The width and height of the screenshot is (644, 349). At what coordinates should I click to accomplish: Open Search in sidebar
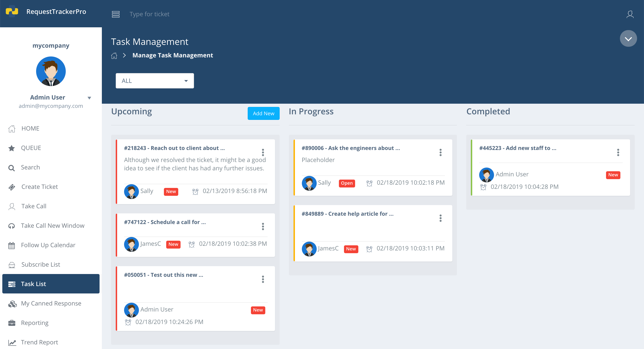tap(51, 167)
